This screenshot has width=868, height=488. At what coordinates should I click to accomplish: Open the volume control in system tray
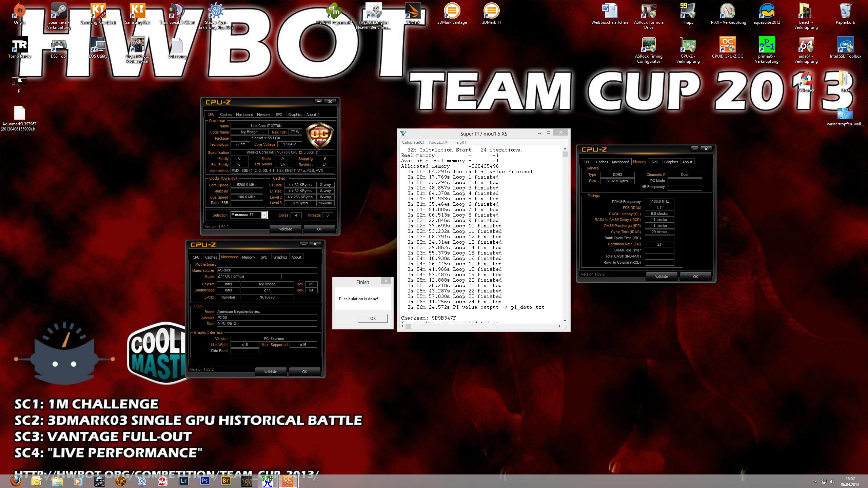832,481
